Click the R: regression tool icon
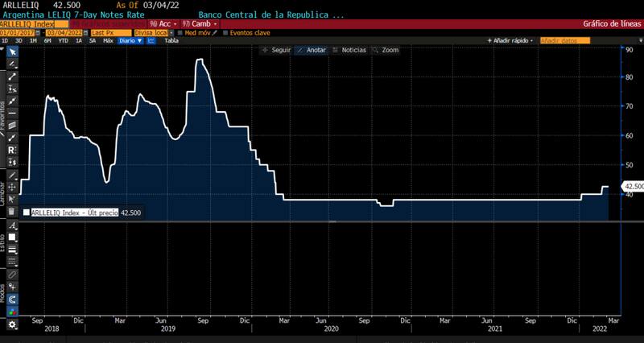Viewport: 644px width, 343px height. coord(12,151)
